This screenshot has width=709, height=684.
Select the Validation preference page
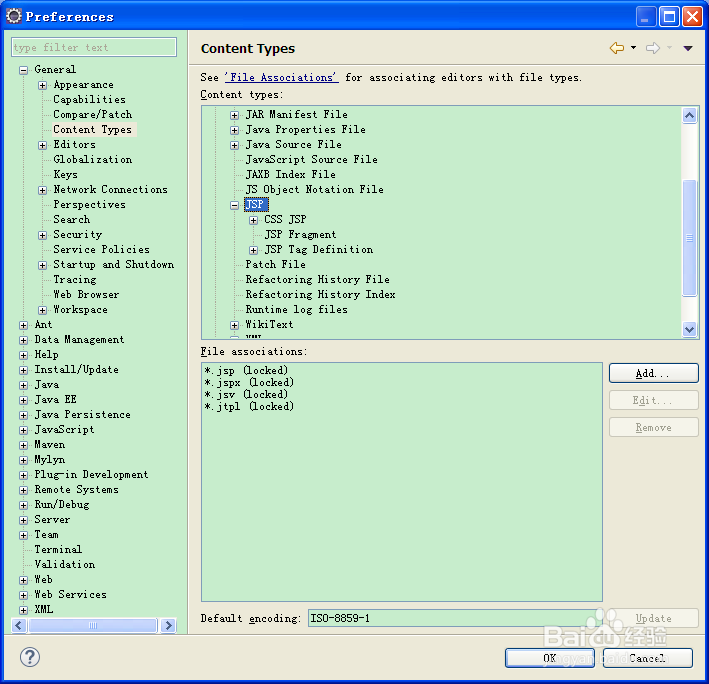tap(65, 564)
